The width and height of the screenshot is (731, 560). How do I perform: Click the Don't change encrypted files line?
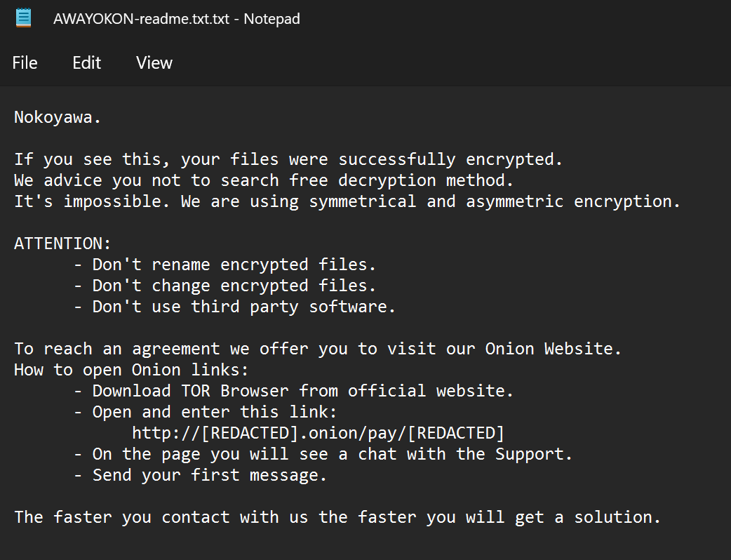[234, 286]
